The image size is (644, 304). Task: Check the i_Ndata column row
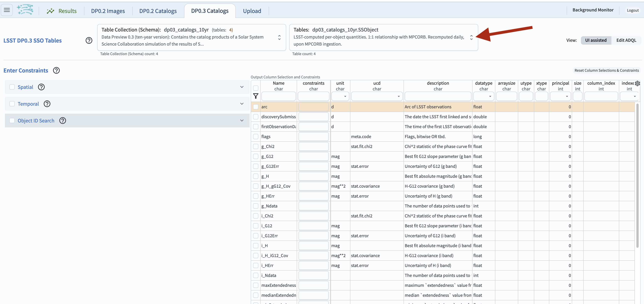pos(256,275)
